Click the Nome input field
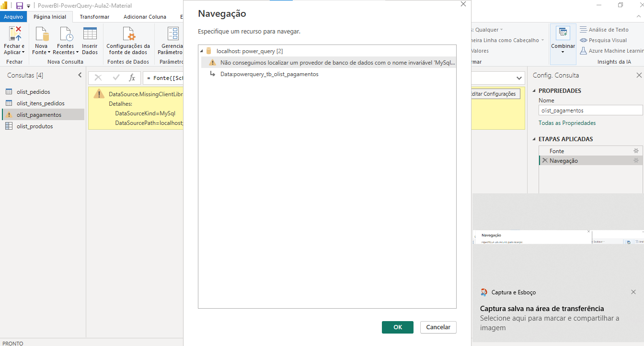The height and width of the screenshot is (346, 644). 590,110
